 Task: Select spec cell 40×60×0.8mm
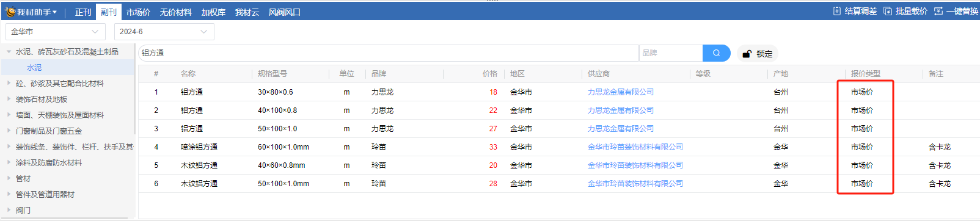click(282, 165)
